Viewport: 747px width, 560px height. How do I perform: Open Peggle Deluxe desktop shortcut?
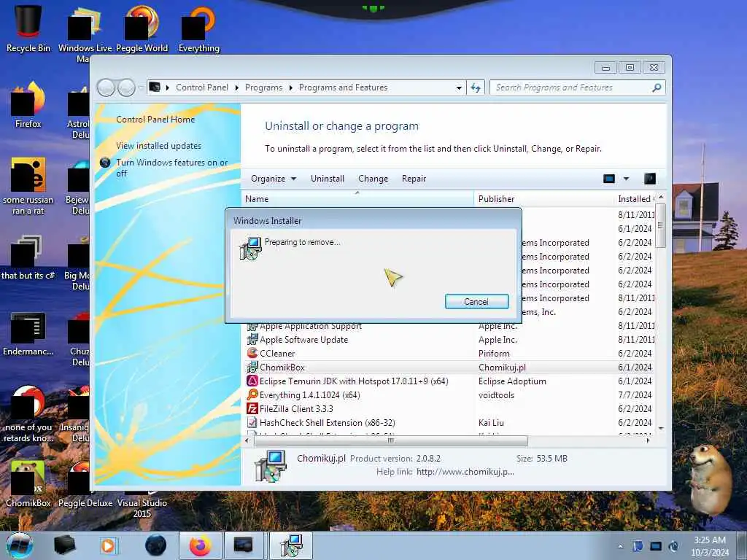pos(85,483)
